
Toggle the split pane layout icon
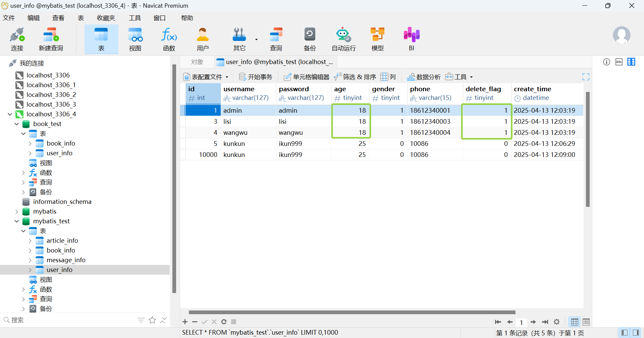[x=631, y=62]
